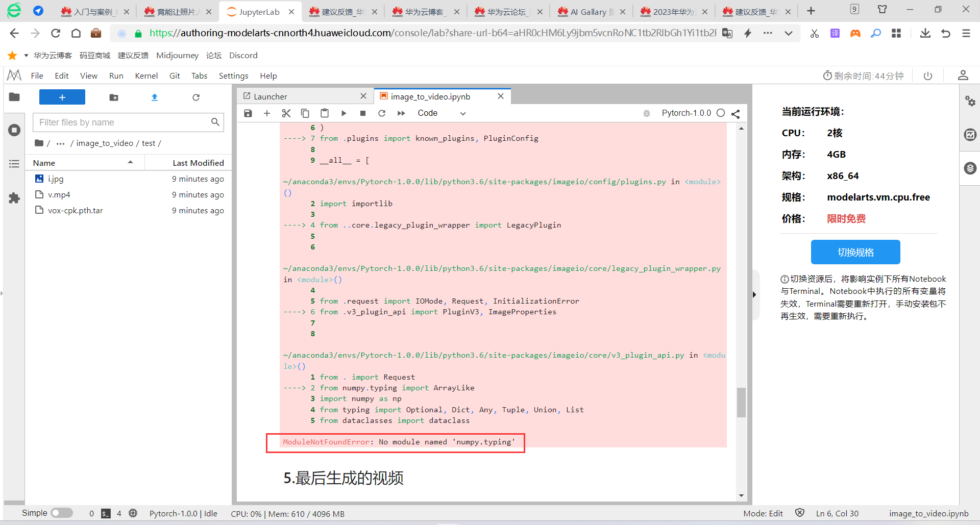Open the Kernel menu
Image resolution: width=980 pixels, height=525 pixels.
click(146, 76)
